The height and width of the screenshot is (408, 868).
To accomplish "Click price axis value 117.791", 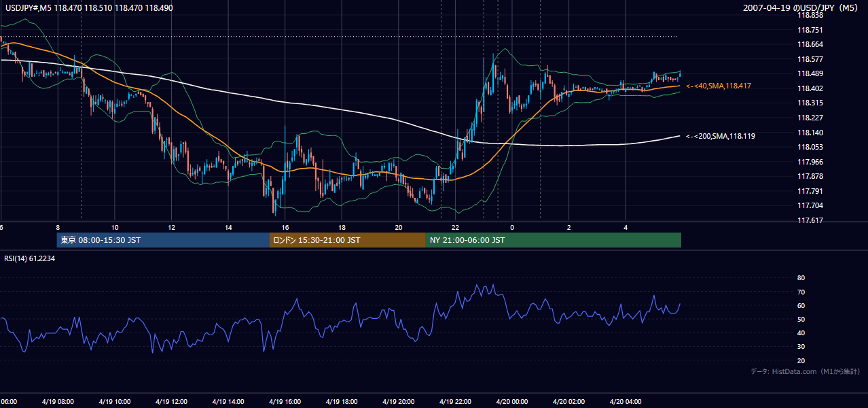I will [x=810, y=192].
